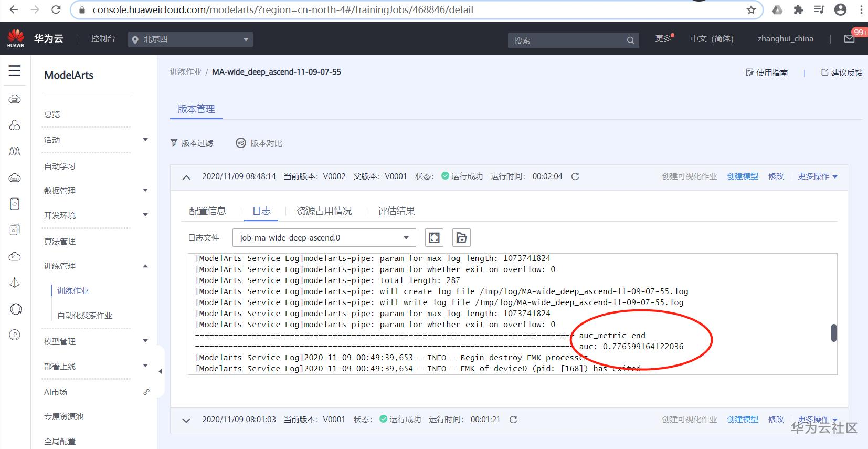Open 算法管理 in the sidebar
This screenshot has height=449, width=868.
(x=60, y=241)
